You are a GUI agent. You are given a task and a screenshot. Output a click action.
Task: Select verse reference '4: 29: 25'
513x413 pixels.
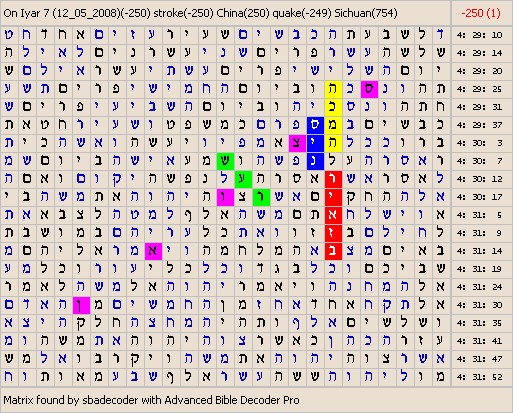click(479, 89)
